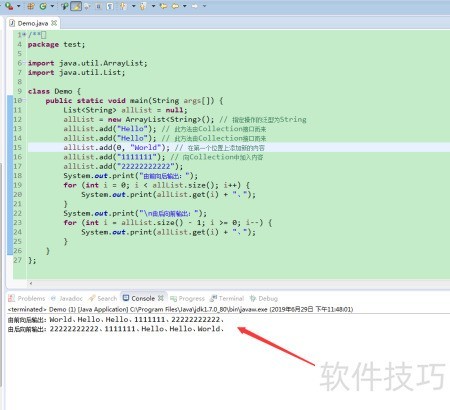Click the New Java Package icon
The image size is (450, 410).
click(x=31, y=6)
